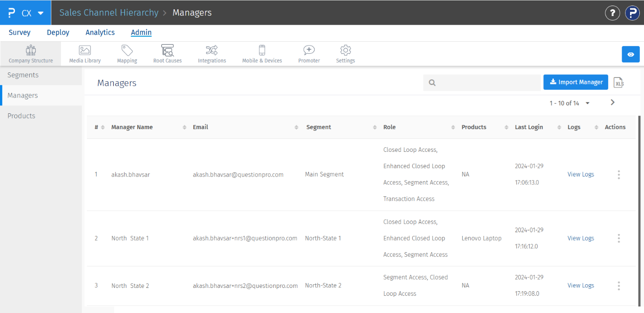644x313 pixels.
Task: Click the help question mark icon
Action: point(612,13)
